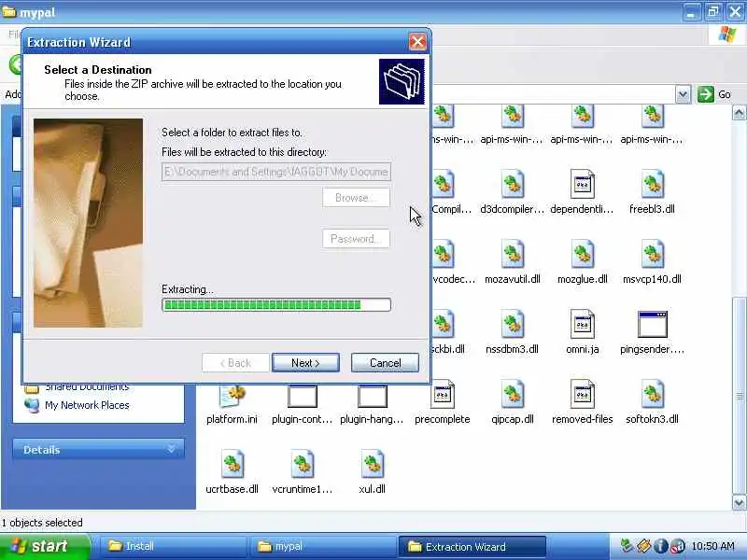Select the top-right api-ms-win file icon
This screenshot has width=747, height=560.
click(x=652, y=117)
